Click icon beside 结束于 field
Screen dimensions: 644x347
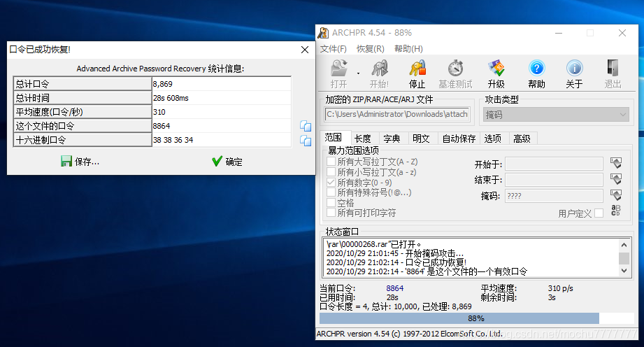click(x=615, y=179)
